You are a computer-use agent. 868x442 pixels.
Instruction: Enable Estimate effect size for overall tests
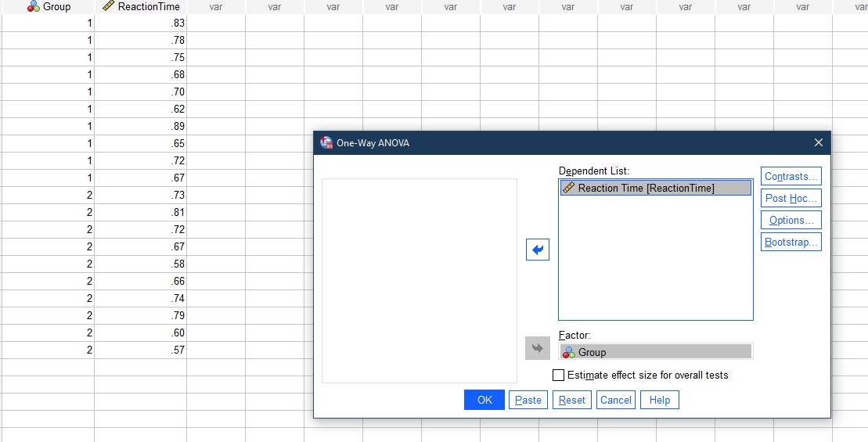pos(559,375)
